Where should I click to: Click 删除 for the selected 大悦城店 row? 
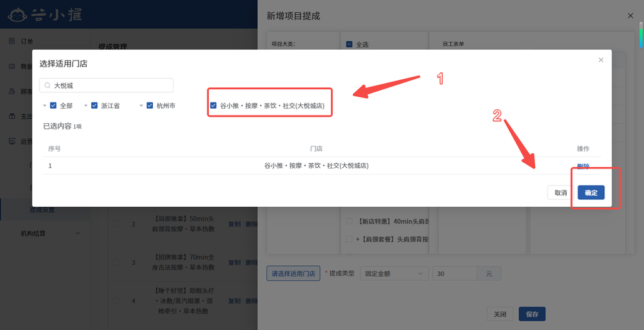click(x=583, y=166)
